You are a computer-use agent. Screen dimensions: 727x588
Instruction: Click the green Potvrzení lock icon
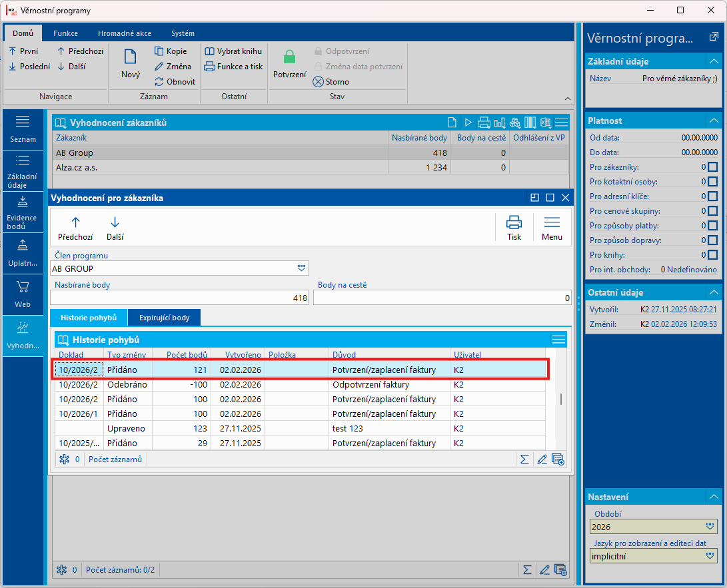[x=289, y=57]
